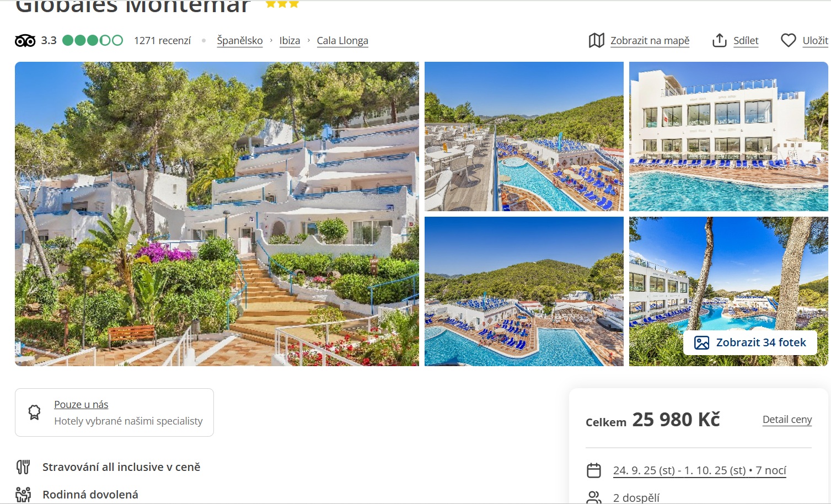Screen dimensions: 831x504
Task: Click the Sdílet link
Action: click(x=746, y=41)
